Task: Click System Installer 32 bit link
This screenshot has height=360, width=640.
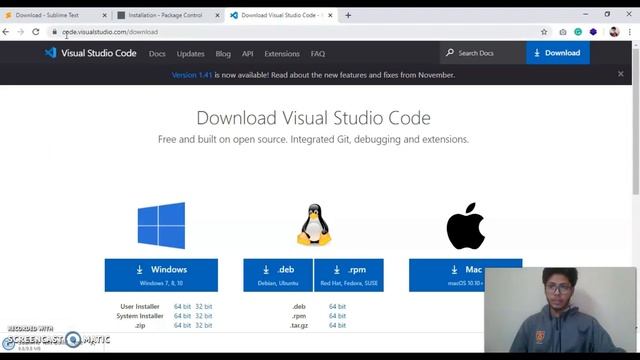Action: click(204, 316)
